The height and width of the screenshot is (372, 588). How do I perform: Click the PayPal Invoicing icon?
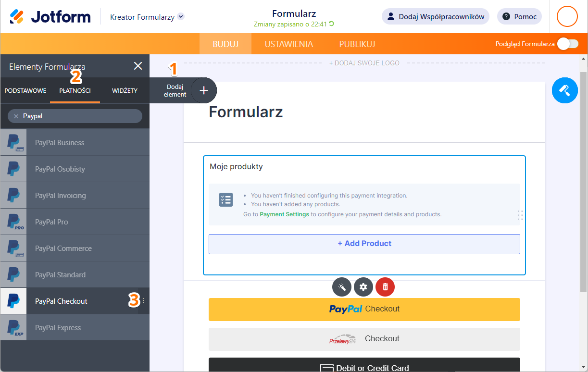click(x=13, y=196)
